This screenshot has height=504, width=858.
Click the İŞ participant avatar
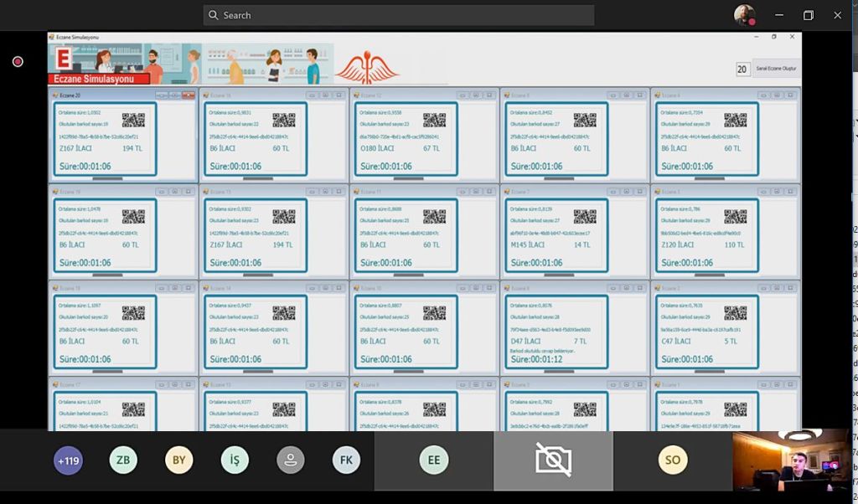point(235,460)
